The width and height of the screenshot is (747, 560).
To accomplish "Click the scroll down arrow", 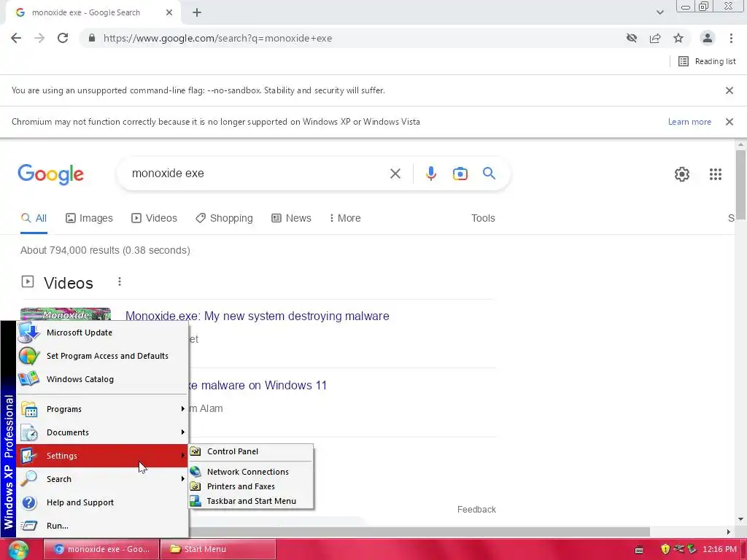I will pyautogui.click(x=740, y=519).
